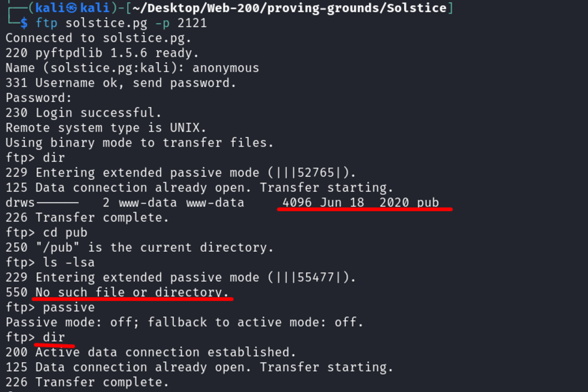The image size is (588, 392).
Task: Click the "200 Active data connection established." line
Action: click(150, 352)
